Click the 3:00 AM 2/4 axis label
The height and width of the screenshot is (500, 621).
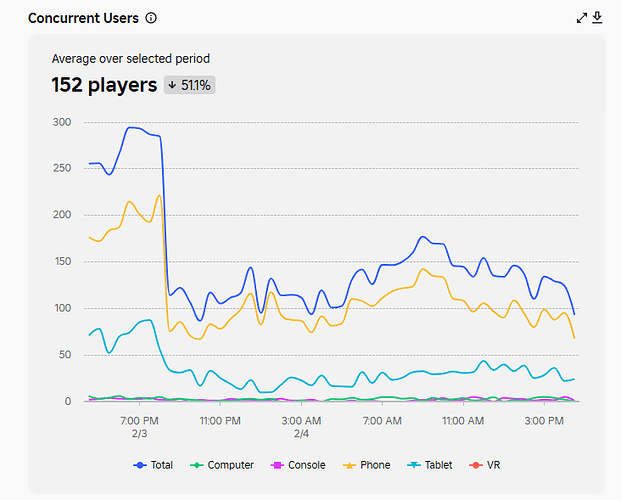click(301, 427)
